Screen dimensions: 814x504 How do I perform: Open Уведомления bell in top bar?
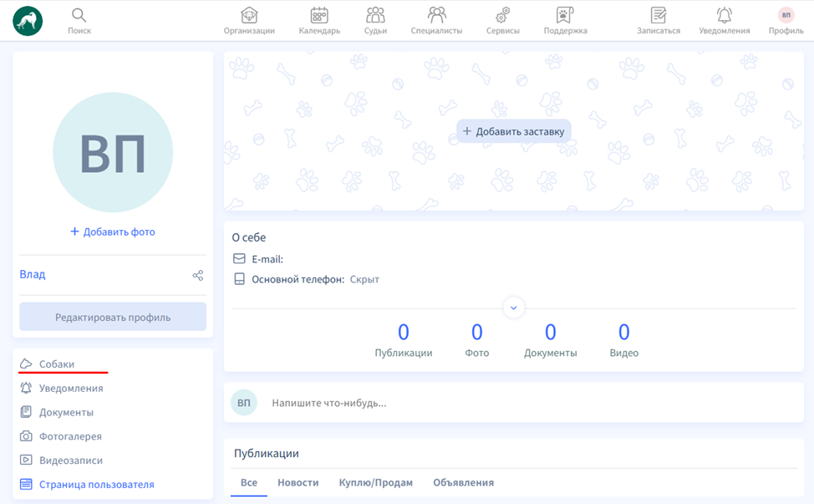[x=724, y=16]
